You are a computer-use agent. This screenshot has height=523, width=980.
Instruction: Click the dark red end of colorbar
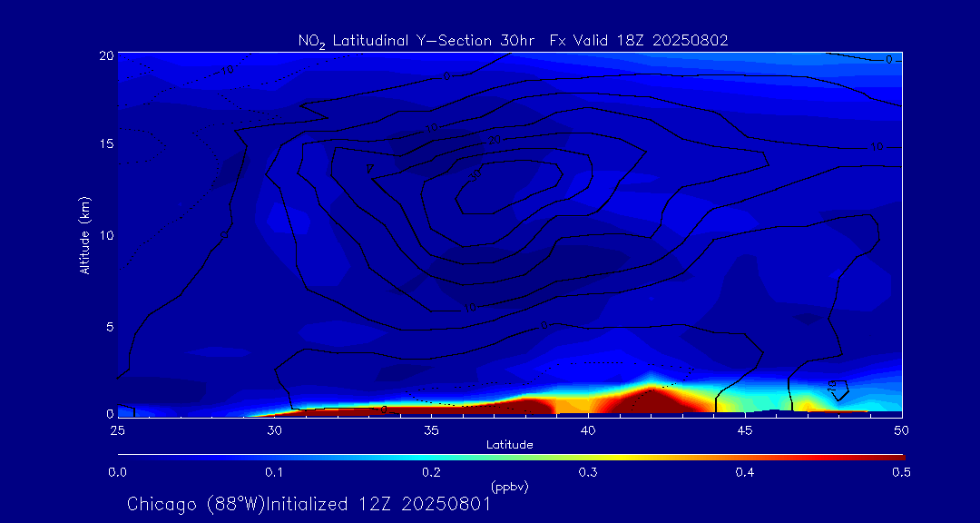click(x=894, y=456)
